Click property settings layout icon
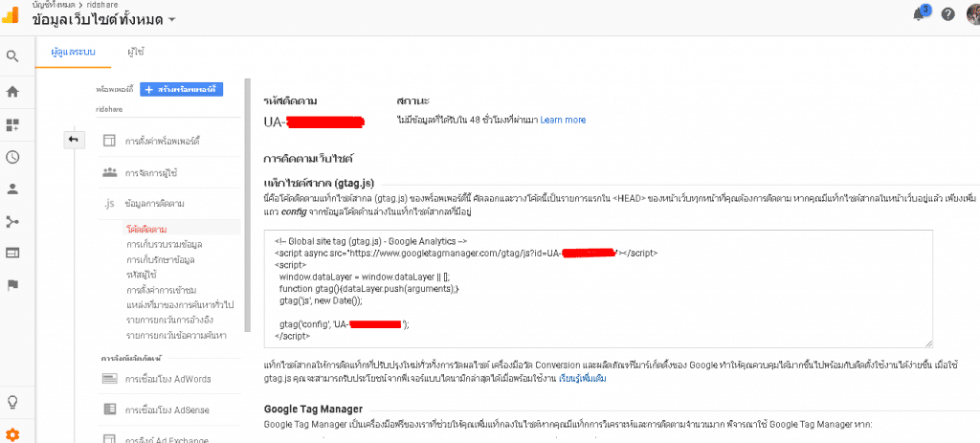 point(109,141)
